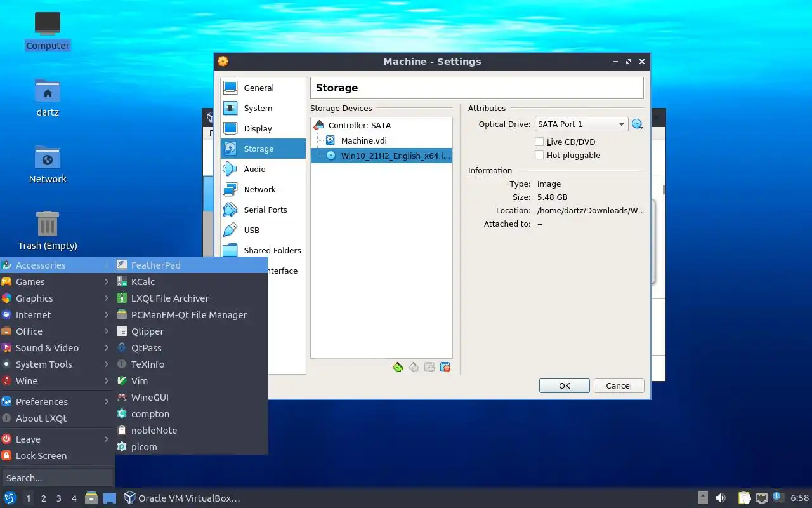Viewport: 812px width, 508px height.
Task: Switch to workspace 4
Action: [74, 498]
